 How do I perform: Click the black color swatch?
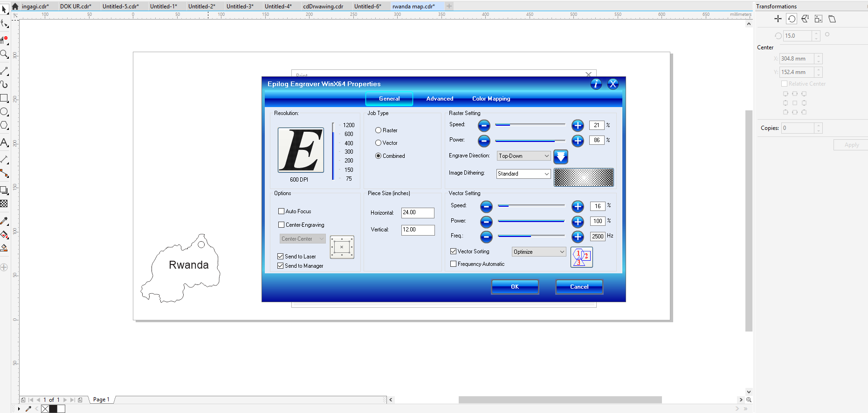tap(53, 409)
